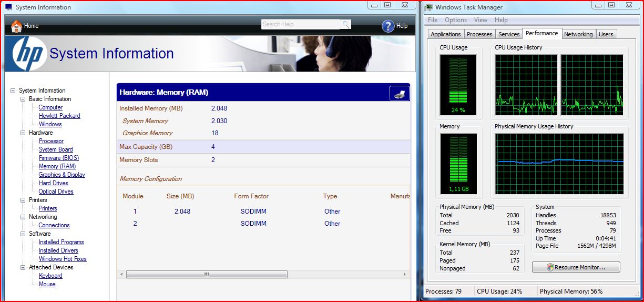
Task: Switch to the Services tab
Action: 509,34
